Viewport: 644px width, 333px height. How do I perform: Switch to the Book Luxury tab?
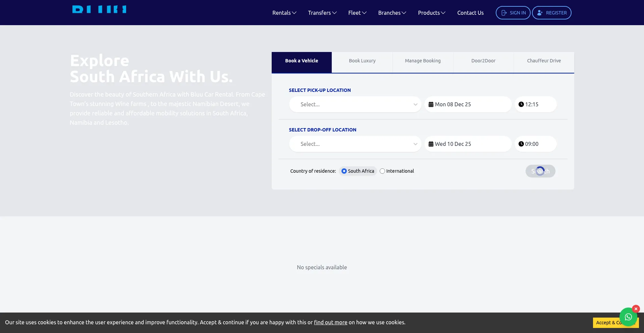362,61
